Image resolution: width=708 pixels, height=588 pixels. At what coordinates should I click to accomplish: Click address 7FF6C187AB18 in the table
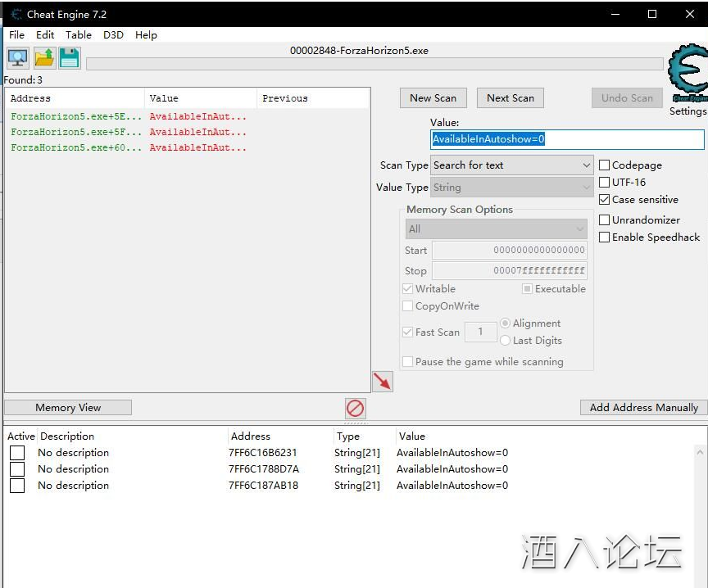263,486
